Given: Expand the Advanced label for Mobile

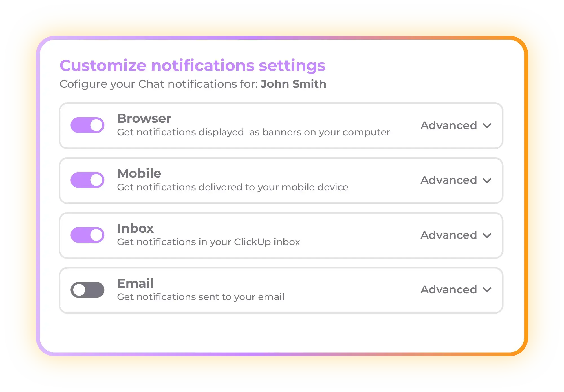Looking at the screenshot, I should point(448,180).
